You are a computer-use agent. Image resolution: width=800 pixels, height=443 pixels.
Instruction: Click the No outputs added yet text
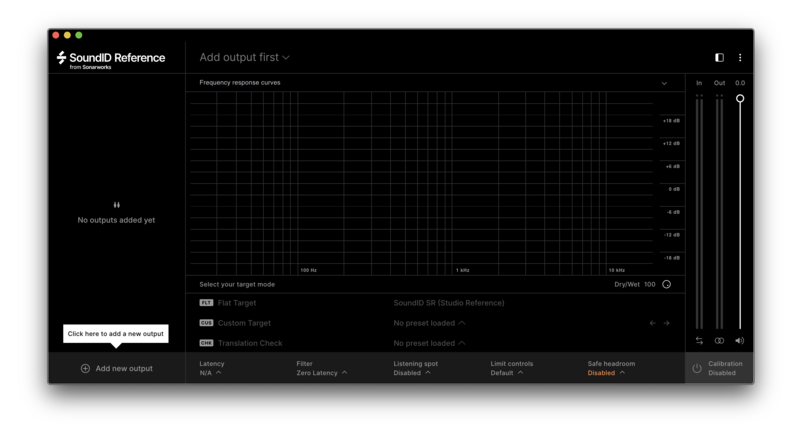point(116,220)
